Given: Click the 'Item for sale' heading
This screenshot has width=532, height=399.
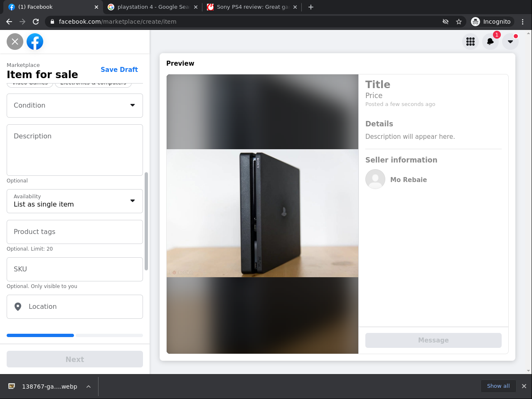Looking at the screenshot, I should tap(42, 74).
